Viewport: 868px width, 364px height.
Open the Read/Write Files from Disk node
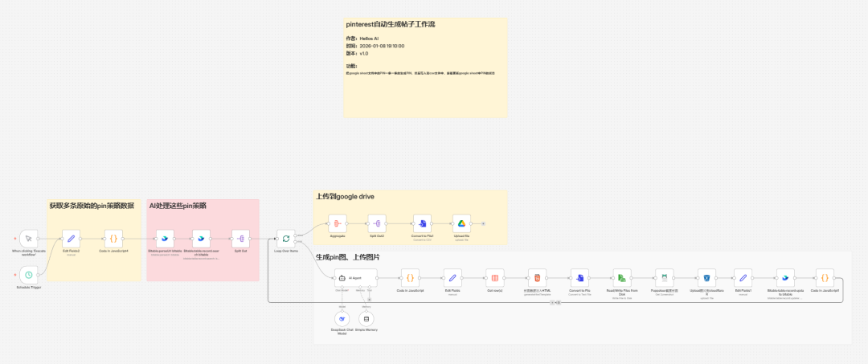[621, 278]
